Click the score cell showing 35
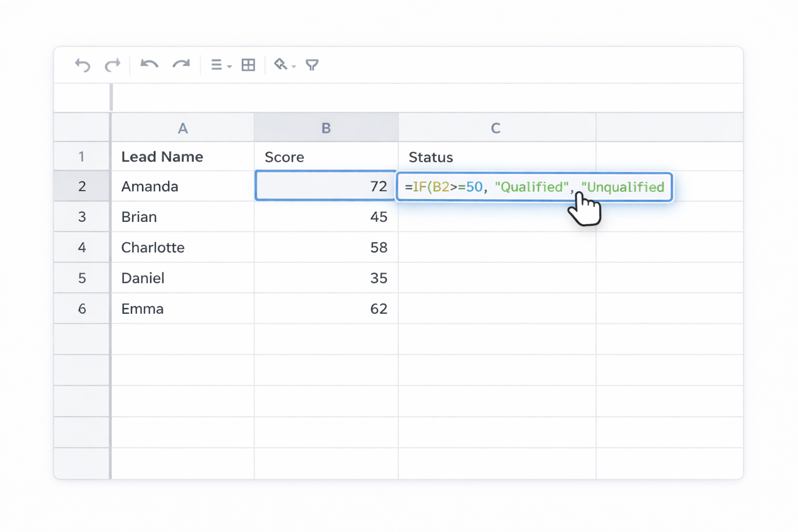Screen dimensions: 798x532 click(x=326, y=278)
